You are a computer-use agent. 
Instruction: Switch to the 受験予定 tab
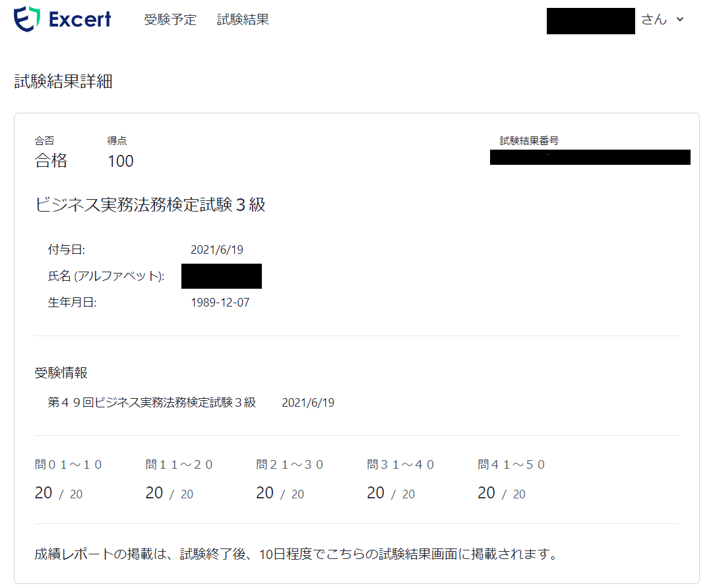tap(170, 20)
